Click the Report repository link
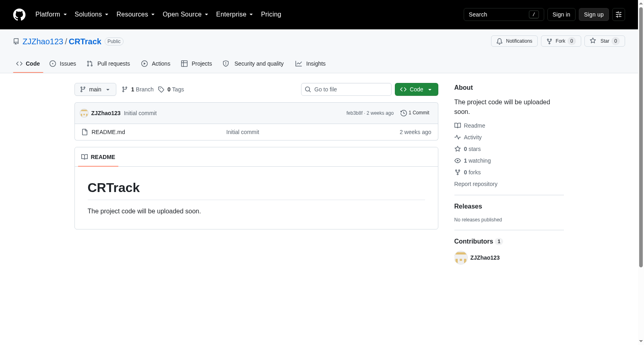 pos(476,184)
